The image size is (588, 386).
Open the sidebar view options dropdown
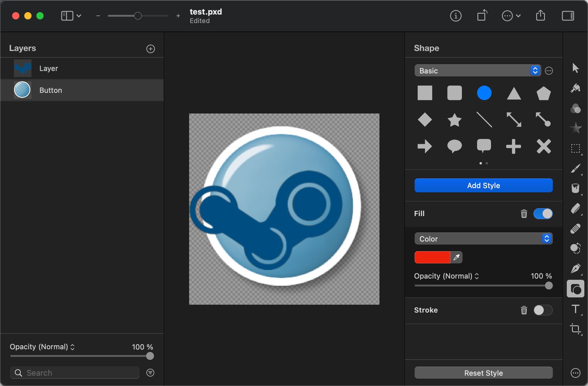click(x=71, y=16)
